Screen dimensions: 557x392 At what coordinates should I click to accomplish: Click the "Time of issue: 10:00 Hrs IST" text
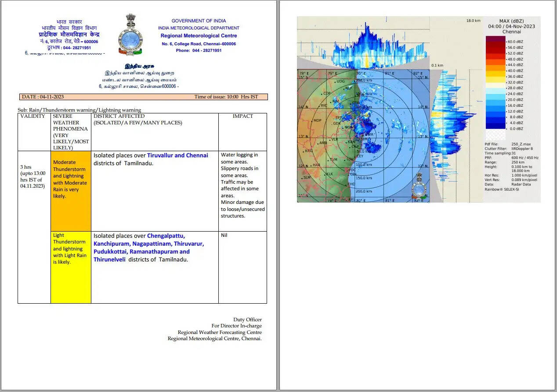226,97
